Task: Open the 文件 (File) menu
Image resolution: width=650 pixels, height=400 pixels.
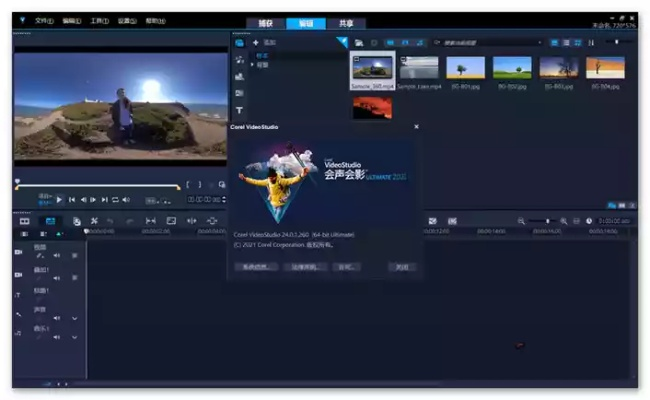Action: pyautogui.click(x=44, y=20)
